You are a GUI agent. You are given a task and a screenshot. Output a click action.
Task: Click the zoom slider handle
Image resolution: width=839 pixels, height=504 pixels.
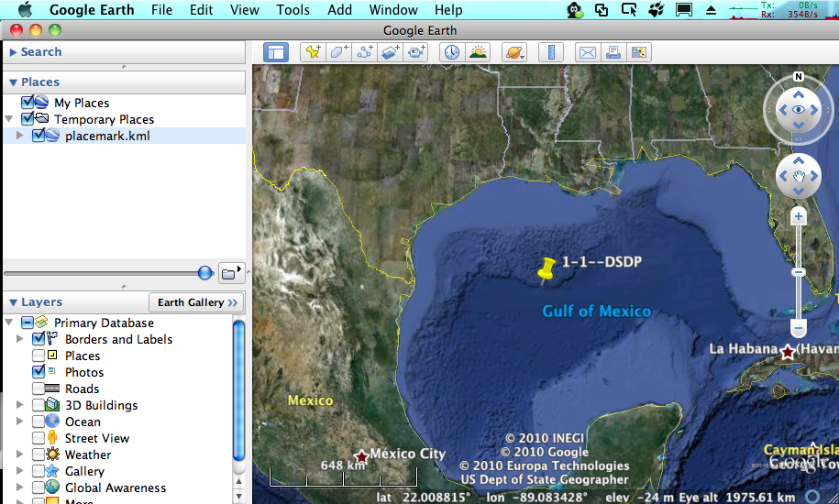[x=799, y=272]
